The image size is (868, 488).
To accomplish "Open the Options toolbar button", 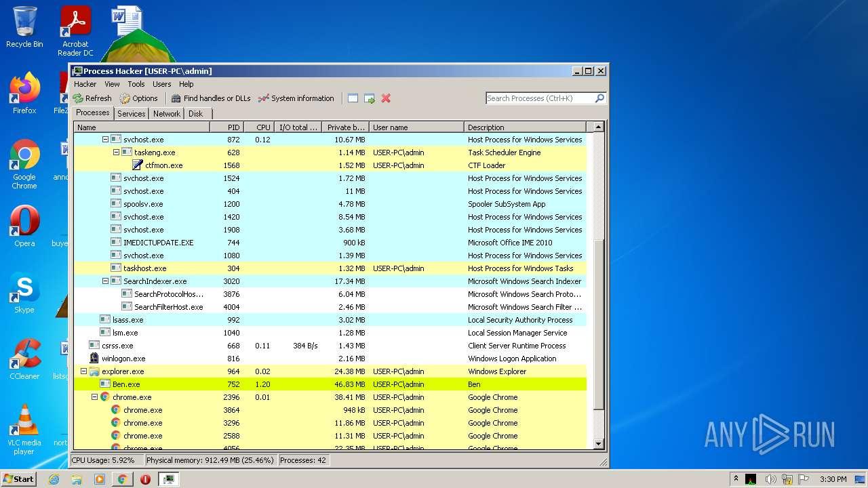I will point(138,98).
